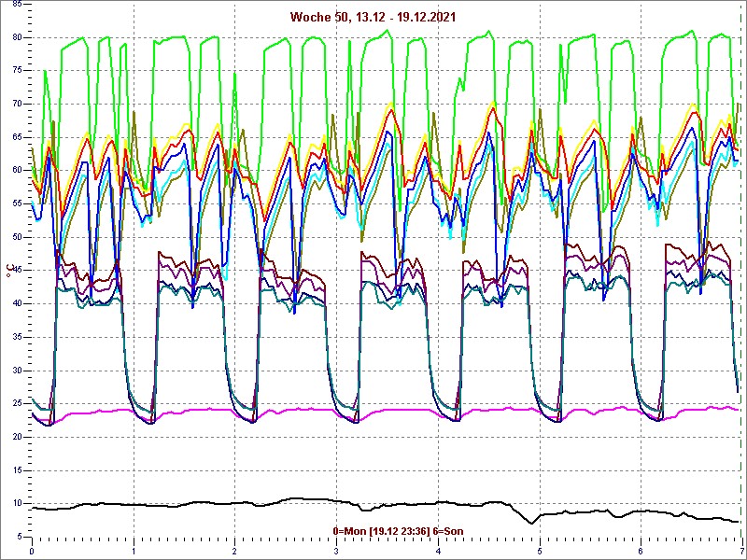Select the y-axis label '10'
The image size is (747, 560).
pyautogui.click(x=17, y=503)
